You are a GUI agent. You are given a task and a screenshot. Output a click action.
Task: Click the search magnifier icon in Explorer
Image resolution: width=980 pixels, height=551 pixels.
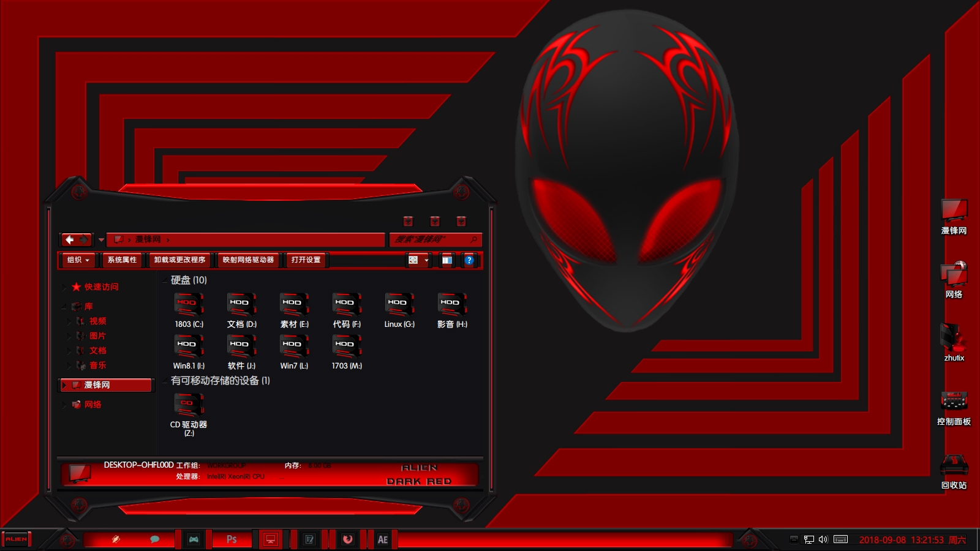click(474, 239)
